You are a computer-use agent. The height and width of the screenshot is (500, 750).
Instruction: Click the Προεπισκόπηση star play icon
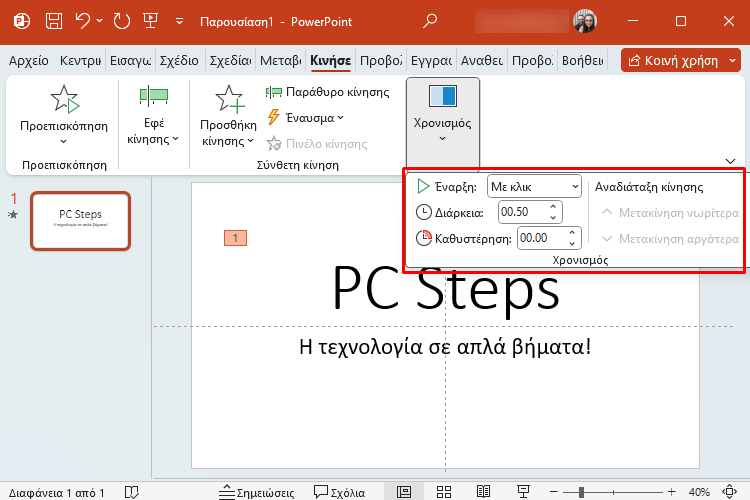point(64,99)
